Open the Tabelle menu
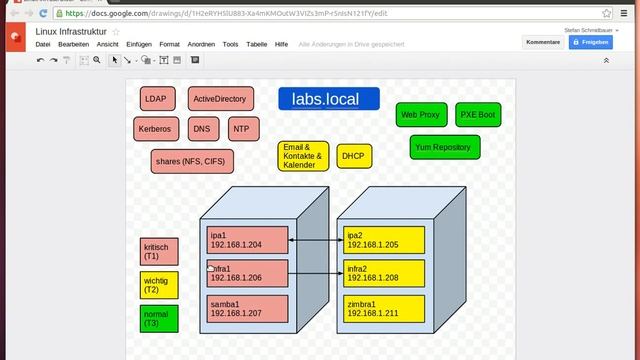640x360 pixels. (x=257, y=44)
